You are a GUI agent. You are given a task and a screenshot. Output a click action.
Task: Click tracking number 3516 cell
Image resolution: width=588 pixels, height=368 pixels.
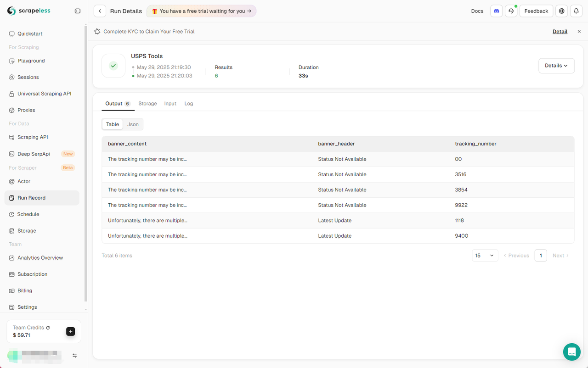click(461, 174)
